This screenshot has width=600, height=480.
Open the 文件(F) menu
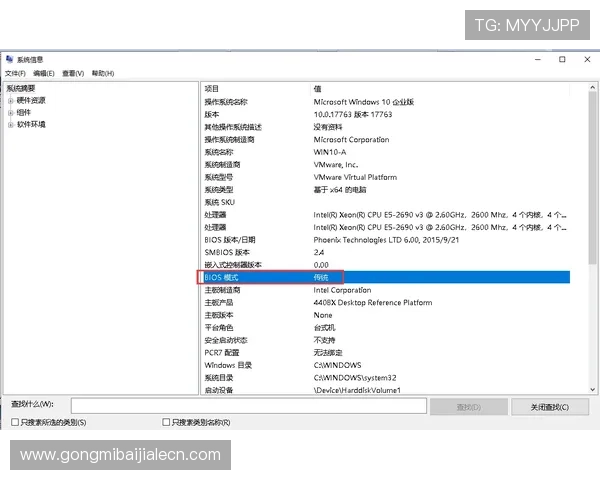pyautogui.click(x=15, y=73)
